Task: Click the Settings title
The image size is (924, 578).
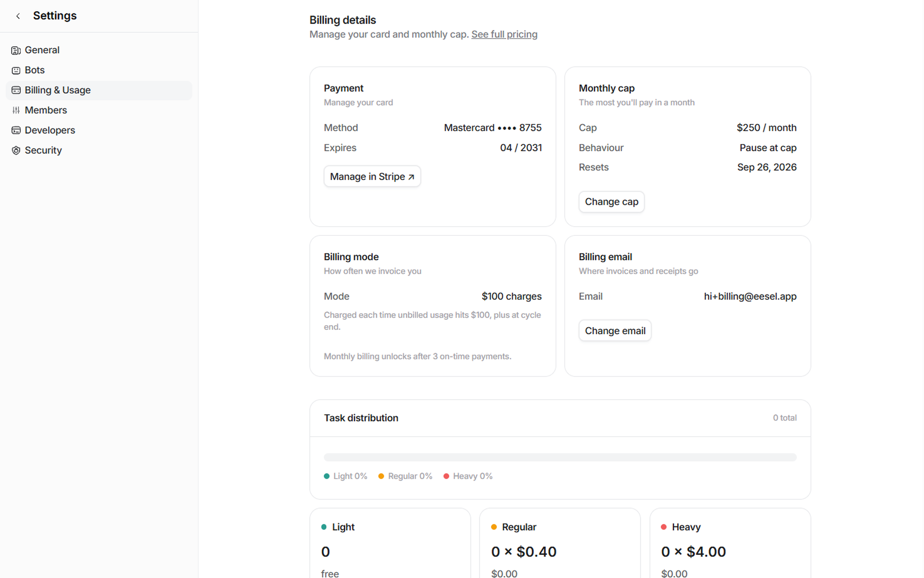Action: [x=55, y=16]
